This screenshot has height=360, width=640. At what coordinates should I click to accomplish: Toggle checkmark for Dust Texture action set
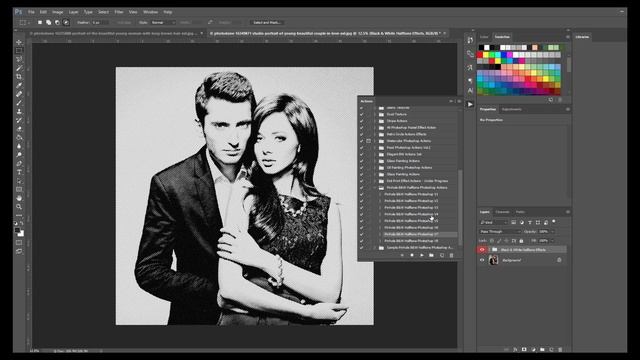coord(361,114)
